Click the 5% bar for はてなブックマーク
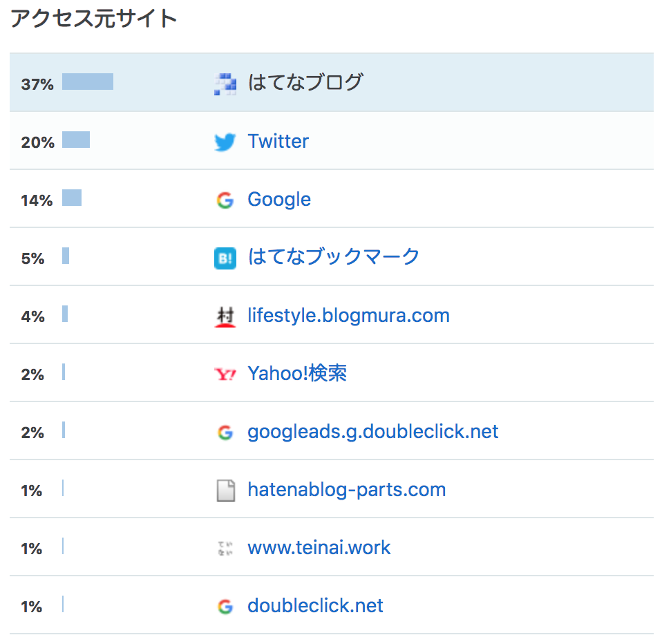Image resolution: width=662 pixels, height=644 pixels. point(66,256)
